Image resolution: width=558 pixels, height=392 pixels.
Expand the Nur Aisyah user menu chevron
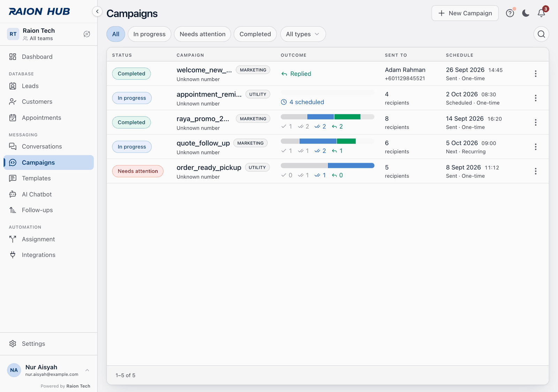click(87, 370)
